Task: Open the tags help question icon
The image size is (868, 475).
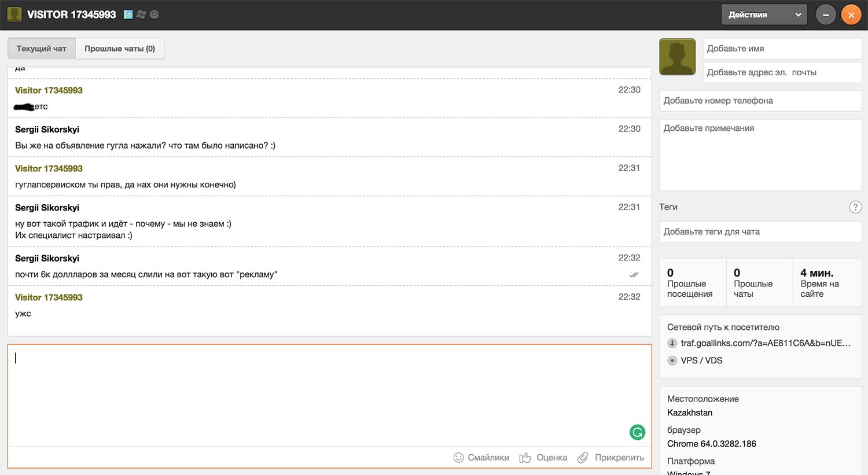Action: click(x=855, y=207)
